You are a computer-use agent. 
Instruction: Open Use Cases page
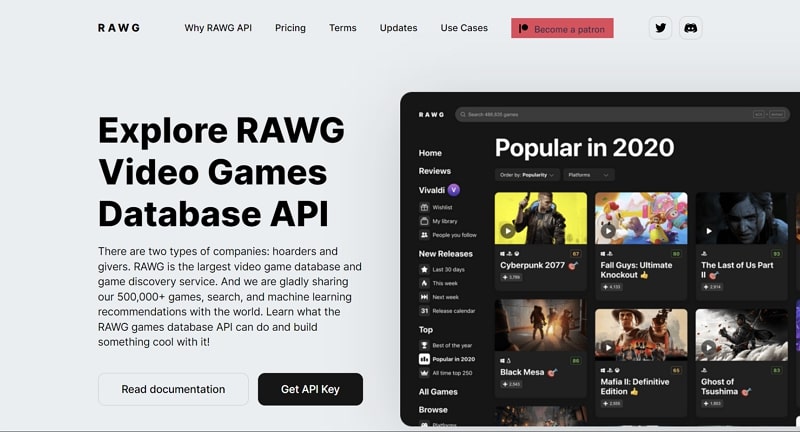464,28
